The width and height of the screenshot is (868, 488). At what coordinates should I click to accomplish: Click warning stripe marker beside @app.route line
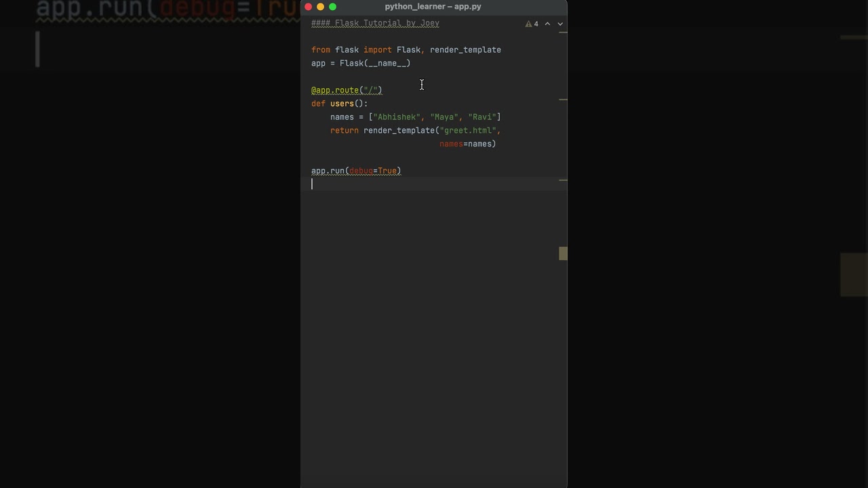click(563, 100)
